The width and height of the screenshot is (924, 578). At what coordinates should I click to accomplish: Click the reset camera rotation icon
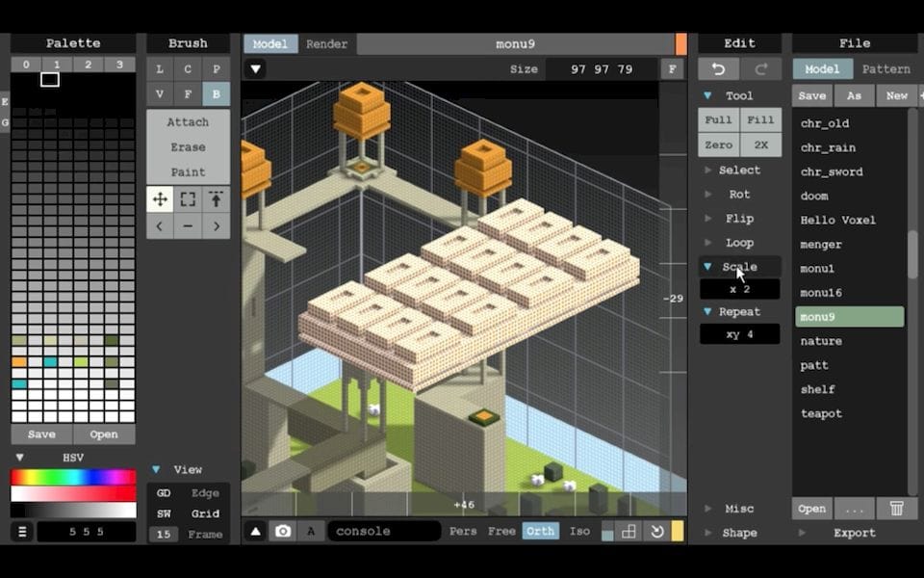coord(655,531)
